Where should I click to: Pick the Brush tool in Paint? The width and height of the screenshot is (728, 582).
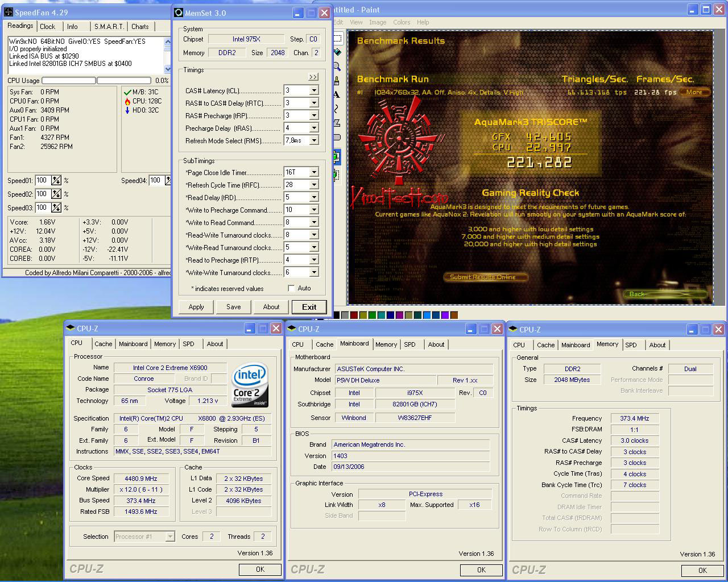tap(337, 81)
